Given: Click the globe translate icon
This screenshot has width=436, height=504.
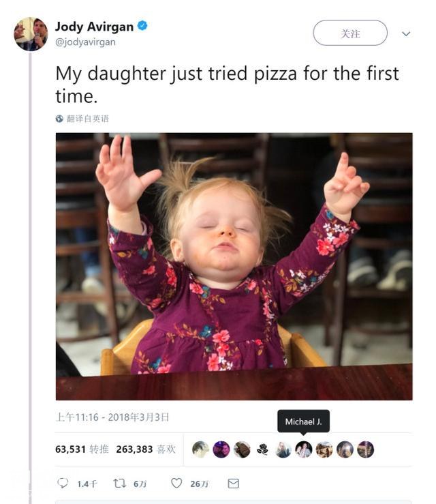Looking at the screenshot, I should 59,119.
